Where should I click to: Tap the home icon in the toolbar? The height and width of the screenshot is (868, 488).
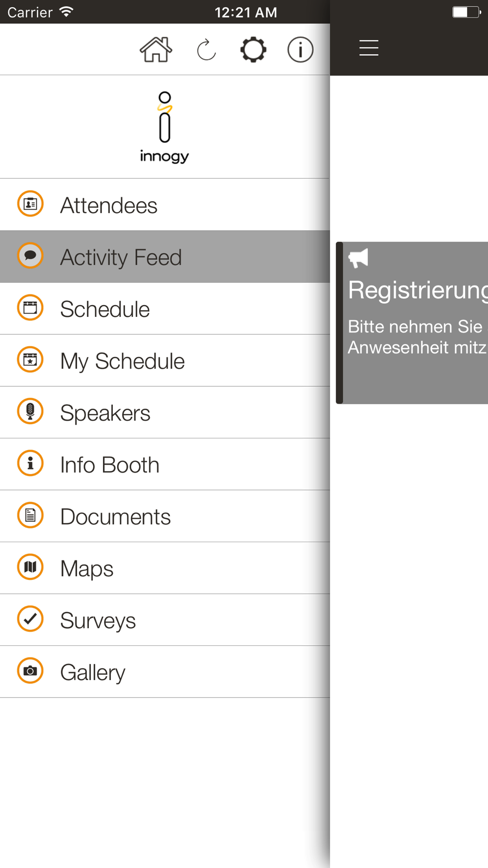156,49
